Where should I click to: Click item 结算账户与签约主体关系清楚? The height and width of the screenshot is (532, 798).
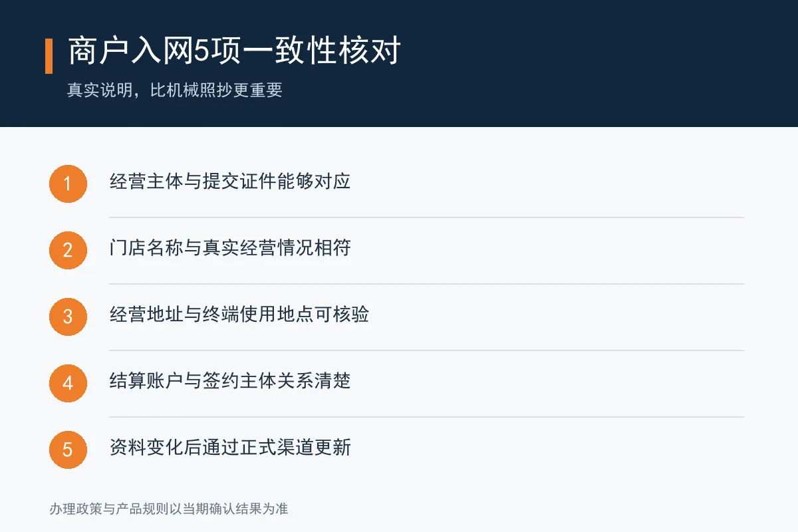(230, 381)
